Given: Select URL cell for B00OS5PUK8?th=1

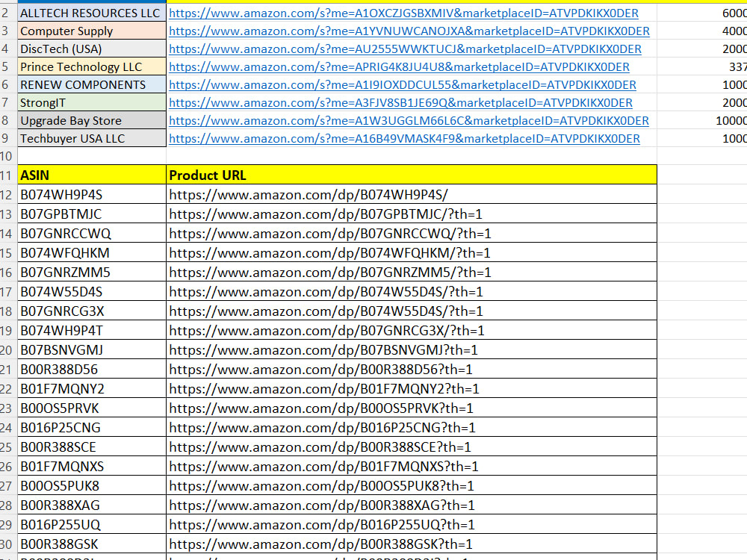Looking at the screenshot, I should click(x=412, y=486).
